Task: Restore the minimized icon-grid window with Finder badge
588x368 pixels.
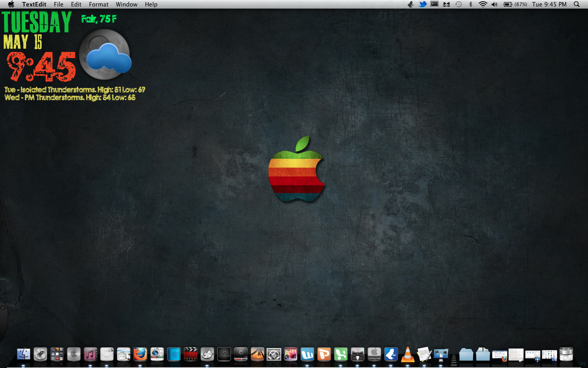Action: tap(550, 355)
